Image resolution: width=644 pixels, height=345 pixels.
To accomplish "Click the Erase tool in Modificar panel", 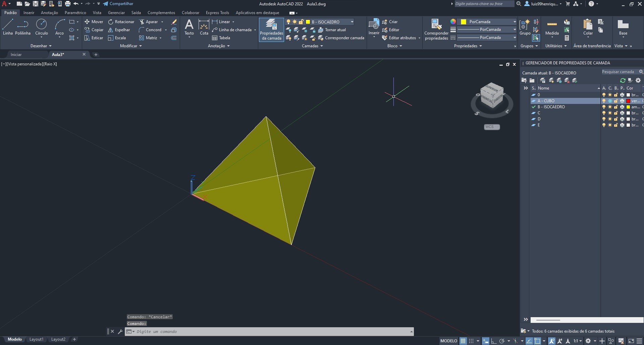I will pos(174,22).
